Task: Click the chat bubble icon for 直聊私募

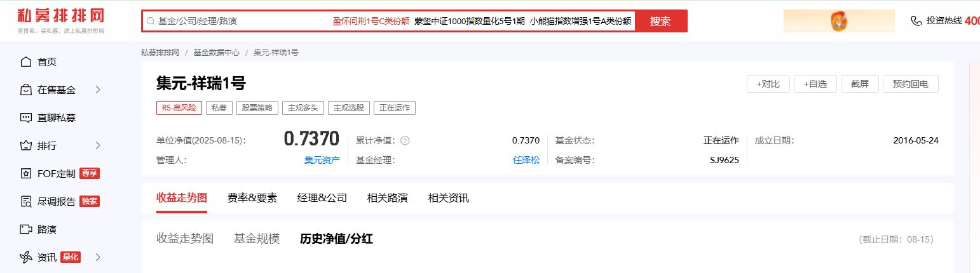Action: pyautogui.click(x=26, y=117)
